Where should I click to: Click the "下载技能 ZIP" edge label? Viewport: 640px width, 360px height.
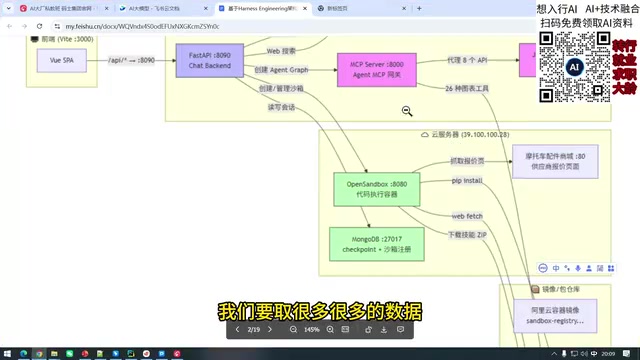pos(467,235)
